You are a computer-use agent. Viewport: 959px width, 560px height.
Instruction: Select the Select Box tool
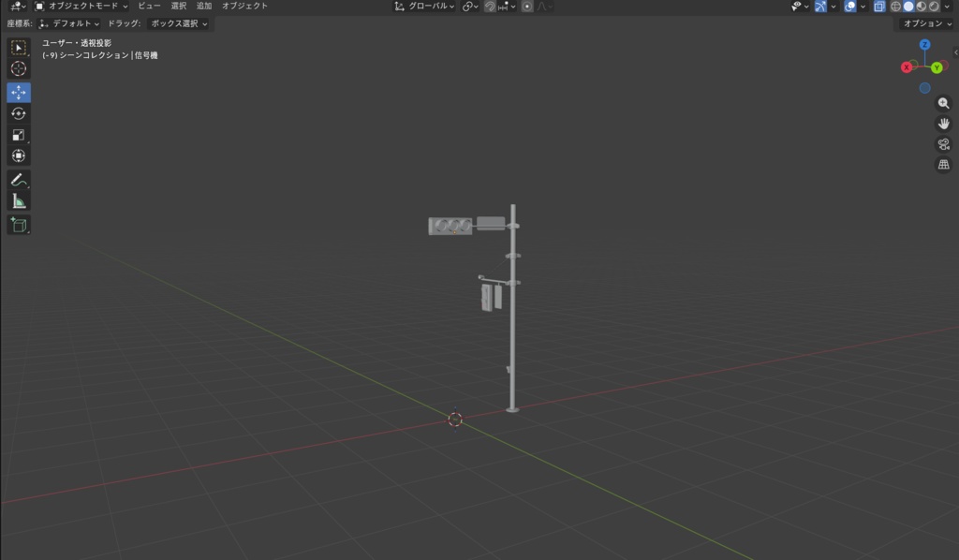(19, 48)
